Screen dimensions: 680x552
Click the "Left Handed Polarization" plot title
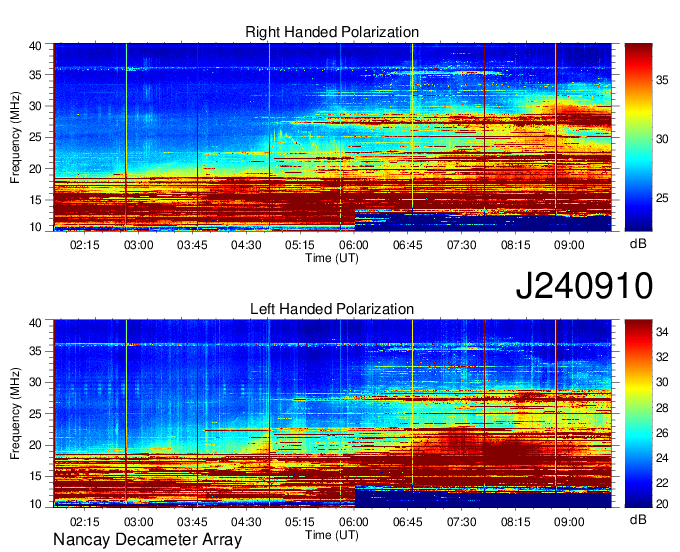click(332, 309)
